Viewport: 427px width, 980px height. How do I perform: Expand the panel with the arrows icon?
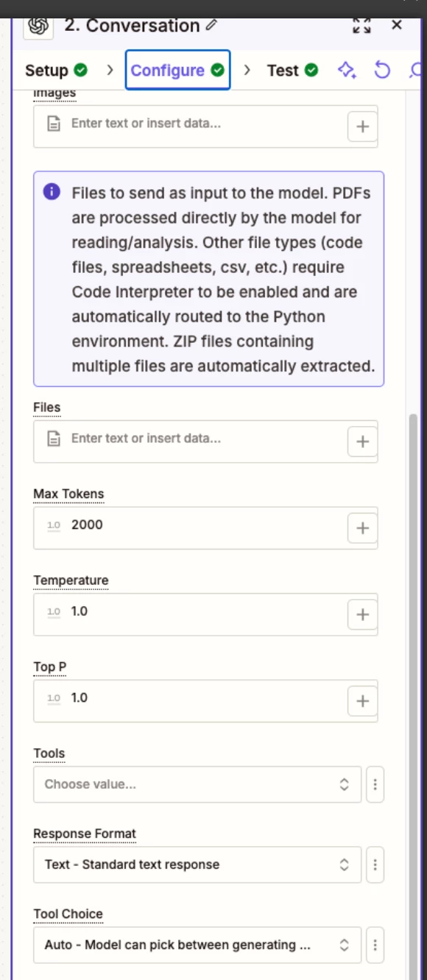tap(361, 26)
